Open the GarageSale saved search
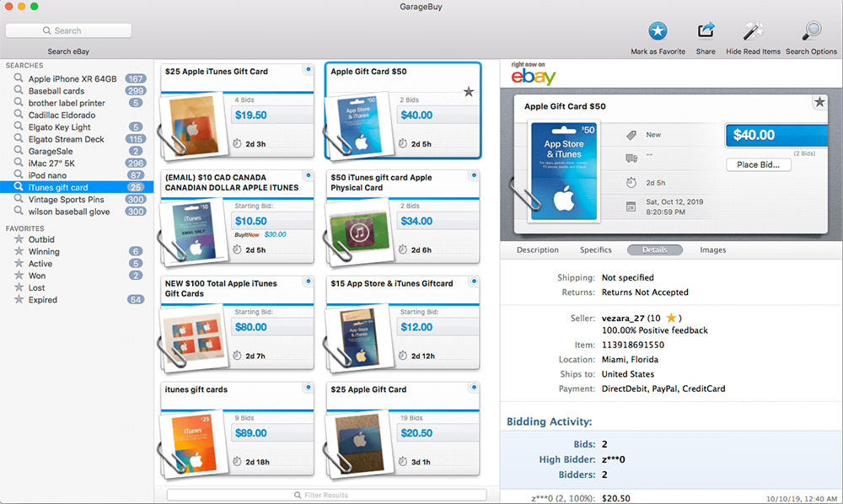The height and width of the screenshot is (504, 843). [x=77, y=151]
